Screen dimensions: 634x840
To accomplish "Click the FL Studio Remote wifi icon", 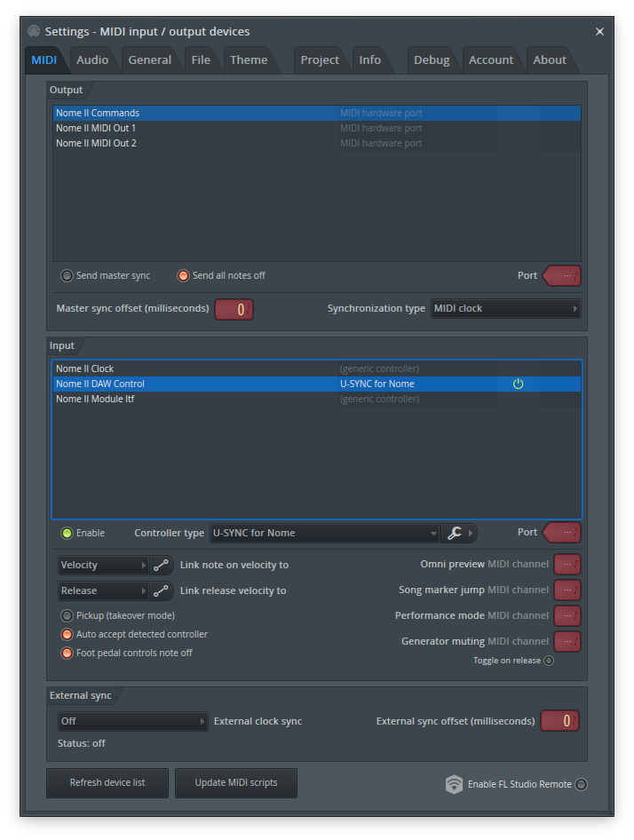I will tap(454, 784).
